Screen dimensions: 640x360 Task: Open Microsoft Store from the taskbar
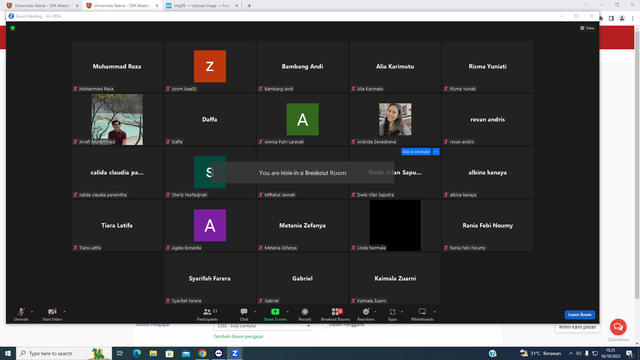(169, 353)
